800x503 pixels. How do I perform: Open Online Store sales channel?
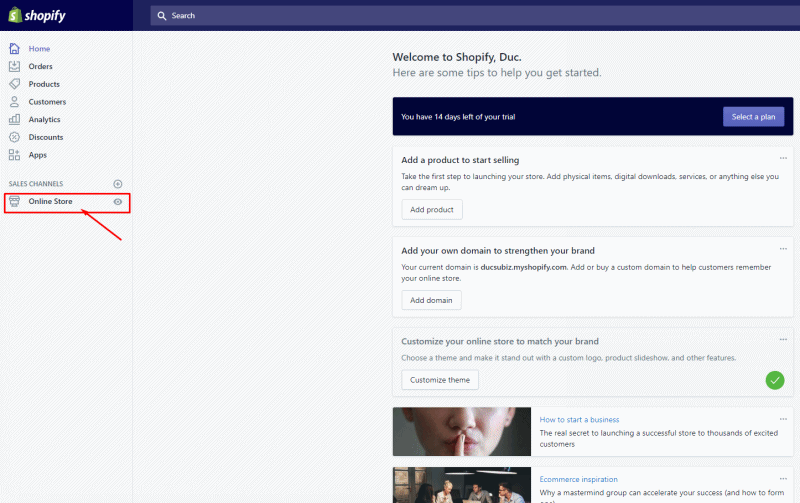point(50,202)
